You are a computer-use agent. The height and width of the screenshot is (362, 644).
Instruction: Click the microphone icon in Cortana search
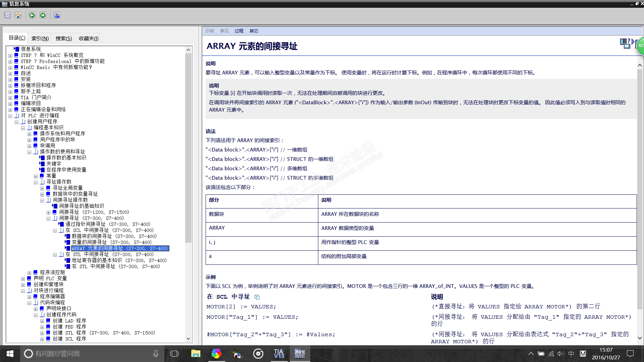(156, 354)
